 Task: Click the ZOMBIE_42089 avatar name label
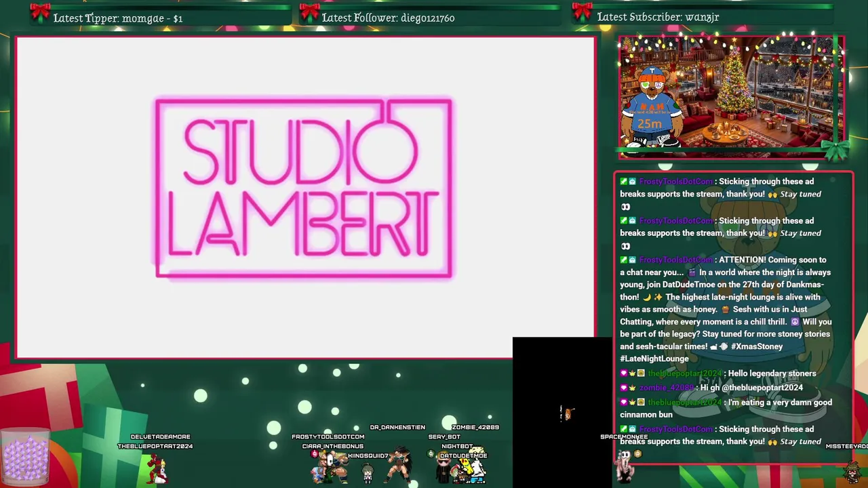(x=475, y=427)
